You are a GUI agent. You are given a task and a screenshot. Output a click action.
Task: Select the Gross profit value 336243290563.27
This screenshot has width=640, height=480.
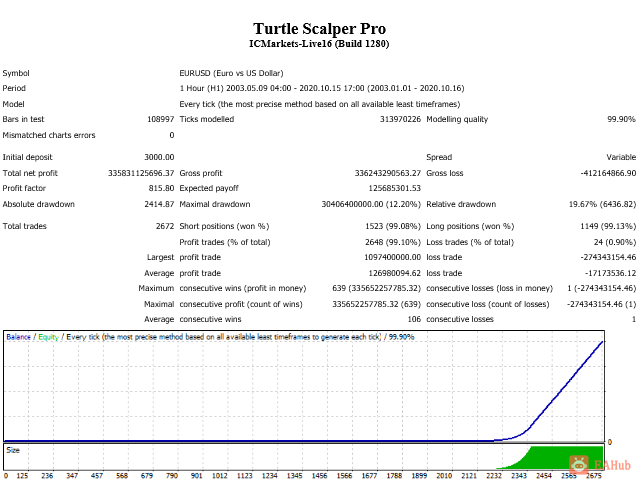pyautogui.click(x=387, y=173)
